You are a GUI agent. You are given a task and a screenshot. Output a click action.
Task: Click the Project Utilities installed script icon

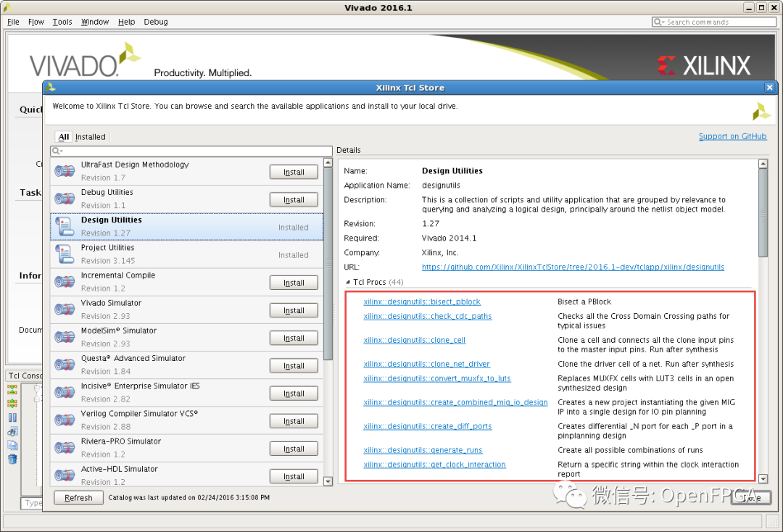click(65, 254)
